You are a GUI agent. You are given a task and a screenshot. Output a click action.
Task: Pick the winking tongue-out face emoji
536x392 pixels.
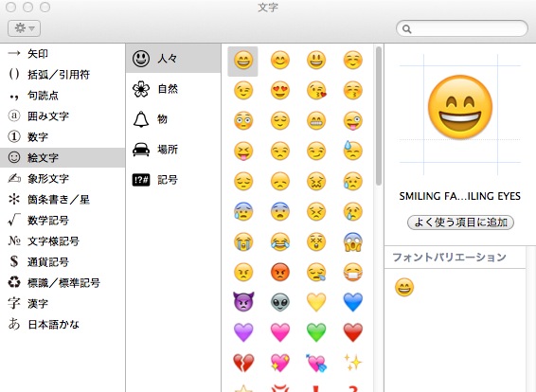pyautogui.click(x=353, y=120)
